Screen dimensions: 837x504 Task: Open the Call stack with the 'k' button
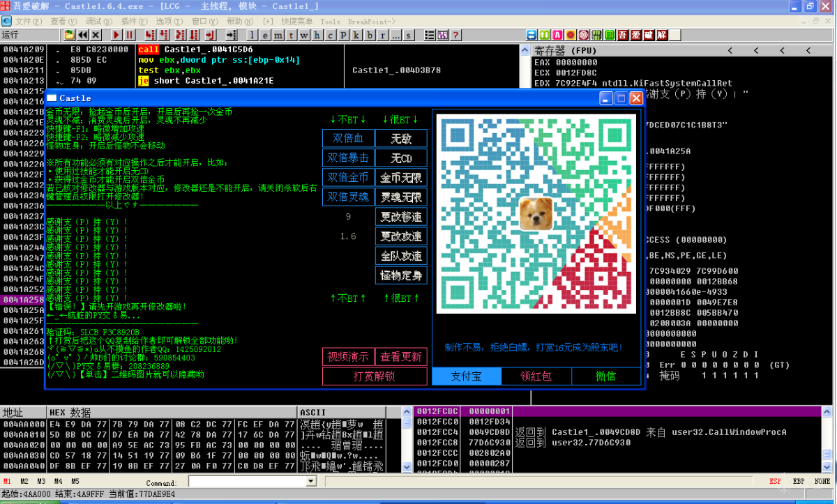357,35
